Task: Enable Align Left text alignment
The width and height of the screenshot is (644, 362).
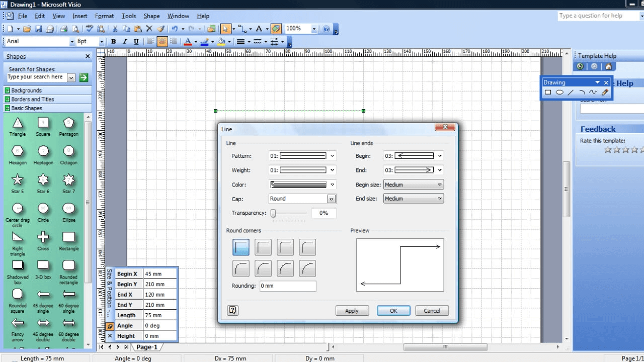Action: click(150, 42)
